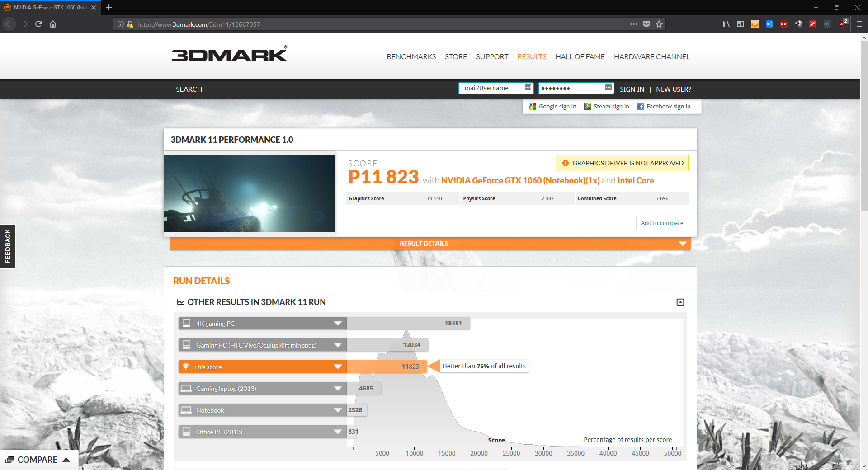Click the Sign In link

632,89
